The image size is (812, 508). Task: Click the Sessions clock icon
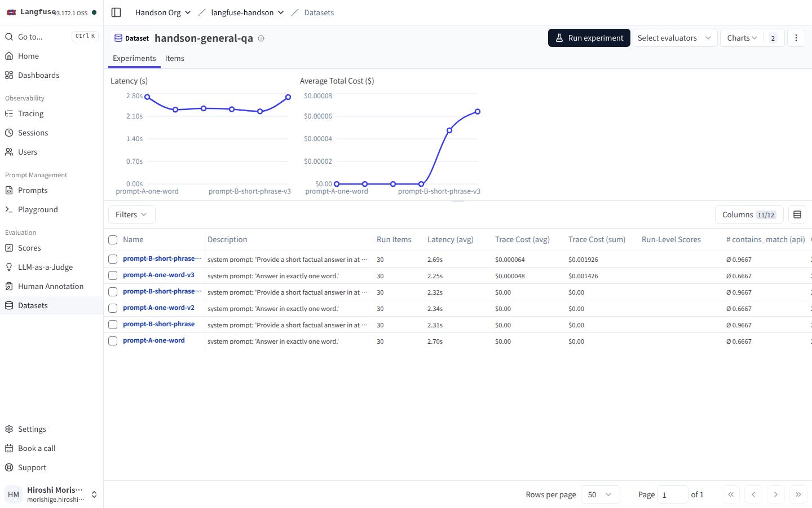[9, 133]
